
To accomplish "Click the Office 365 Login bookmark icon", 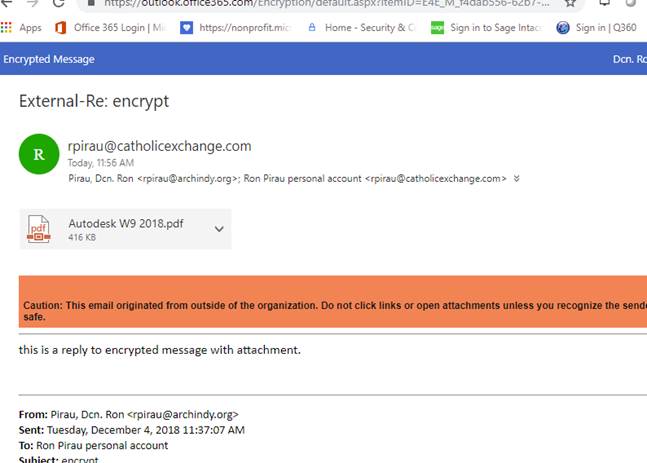I will pos(60,28).
